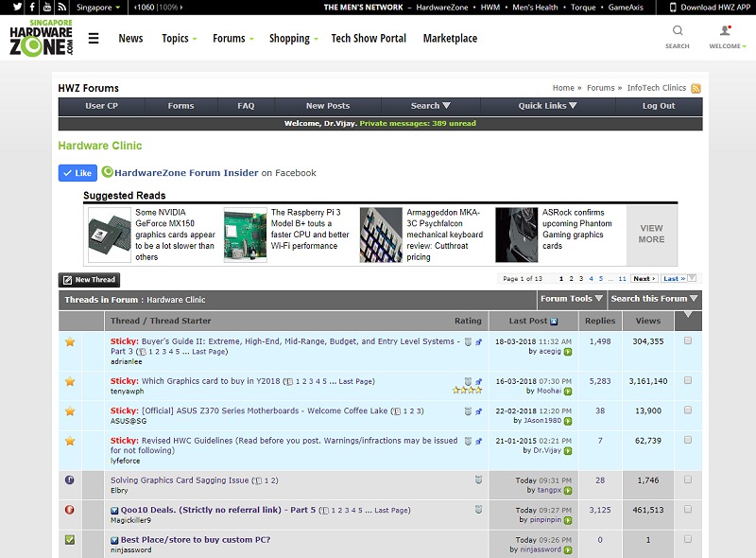Open the page jump dropdown arrow in pagination

point(692,278)
